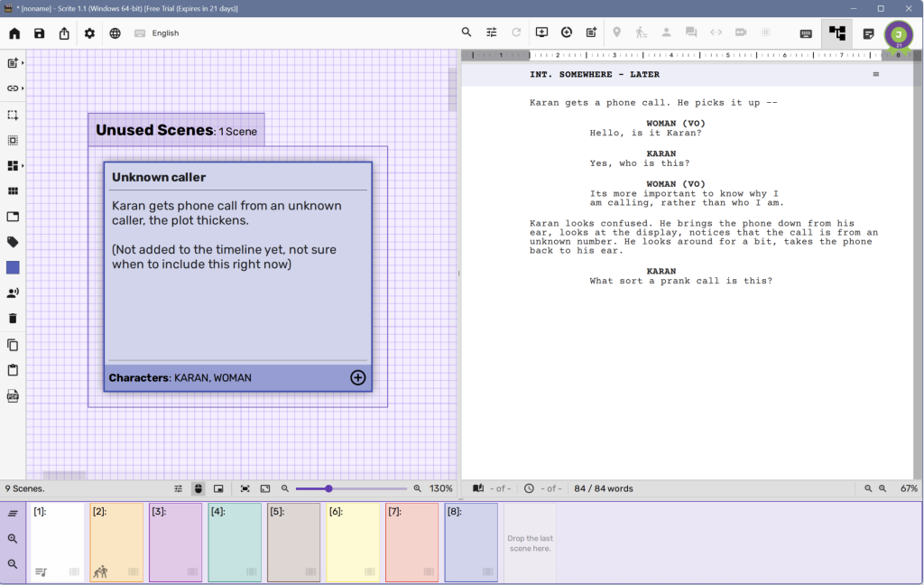924x585 pixels.
Task: Click the Save floppy disk icon
Action: [39, 33]
